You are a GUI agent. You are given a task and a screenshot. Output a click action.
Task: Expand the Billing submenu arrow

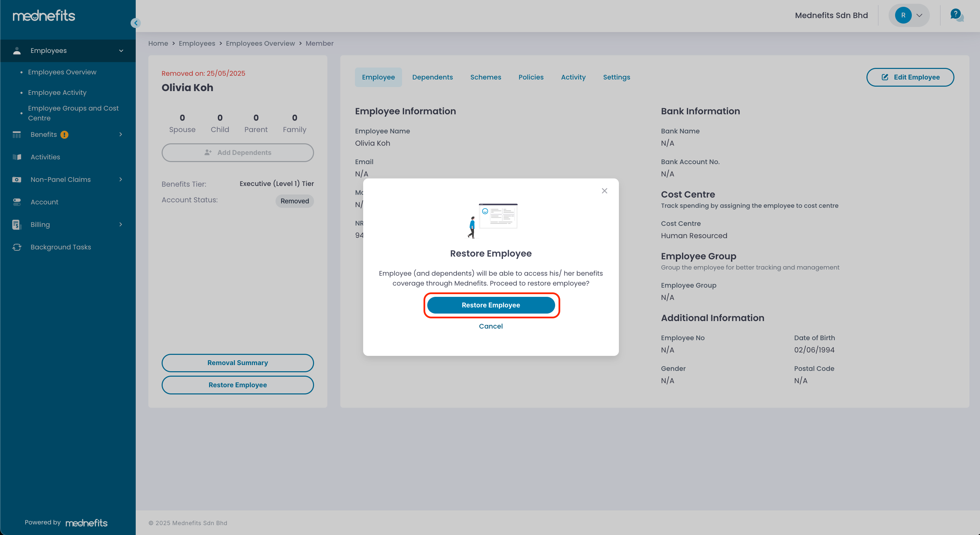pos(121,224)
